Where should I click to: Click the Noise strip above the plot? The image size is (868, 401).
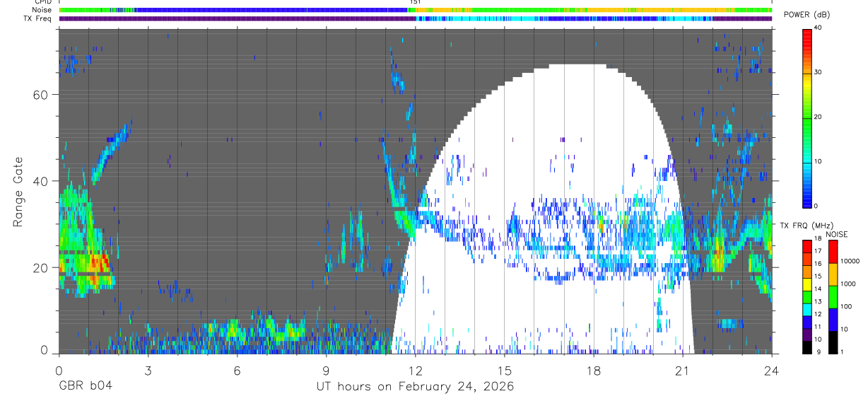(415, 11)
